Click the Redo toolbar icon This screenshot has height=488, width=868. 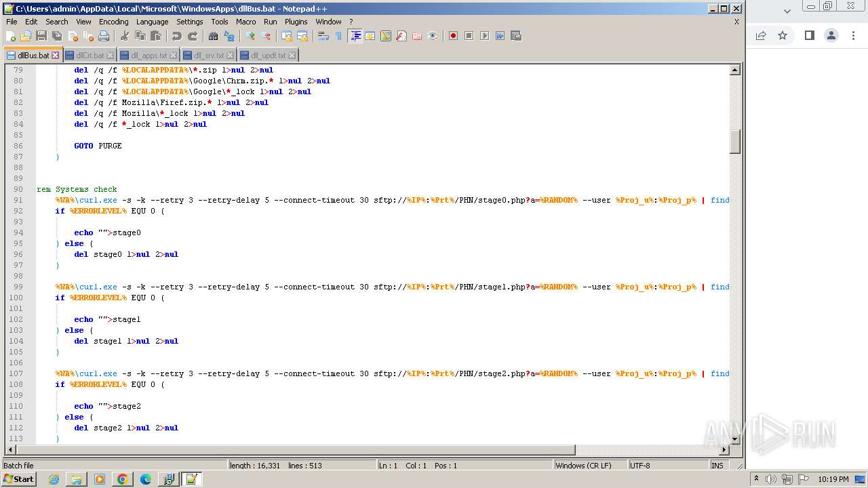193,36
